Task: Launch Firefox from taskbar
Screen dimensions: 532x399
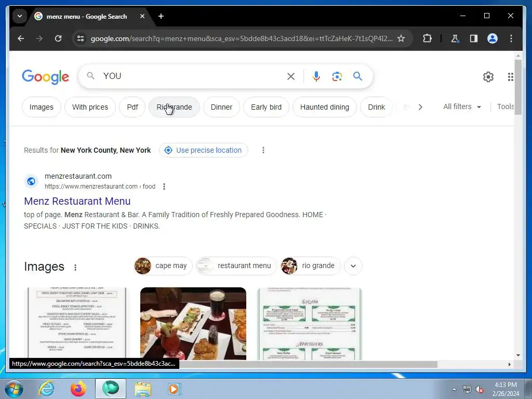Action: point(78,389)
